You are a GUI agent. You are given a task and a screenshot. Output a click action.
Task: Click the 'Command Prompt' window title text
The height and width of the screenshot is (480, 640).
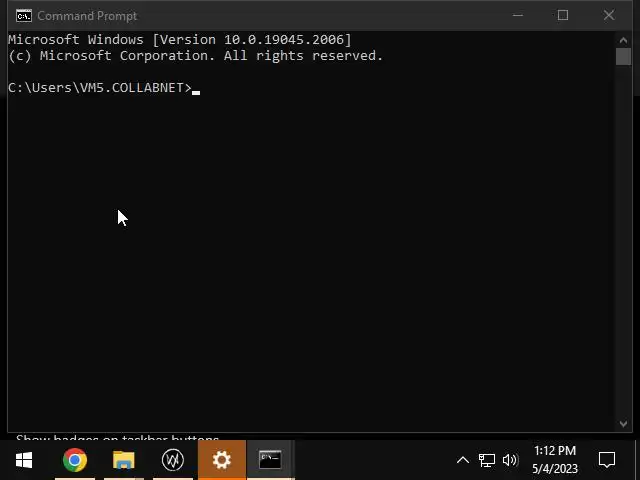pos(87,16)
